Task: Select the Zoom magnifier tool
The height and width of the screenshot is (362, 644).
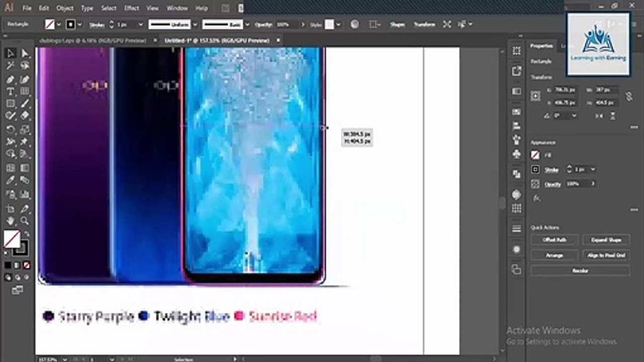Action: (x=24, y=221)
